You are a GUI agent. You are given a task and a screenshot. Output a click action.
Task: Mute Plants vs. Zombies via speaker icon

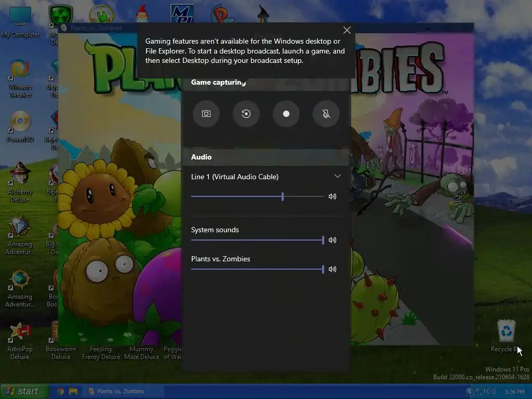332,270
